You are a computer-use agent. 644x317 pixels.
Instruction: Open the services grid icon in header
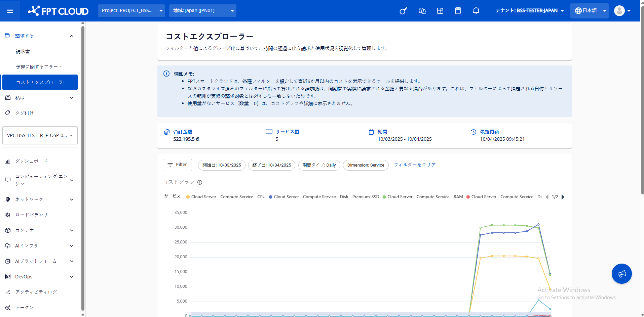coord(440,11)
